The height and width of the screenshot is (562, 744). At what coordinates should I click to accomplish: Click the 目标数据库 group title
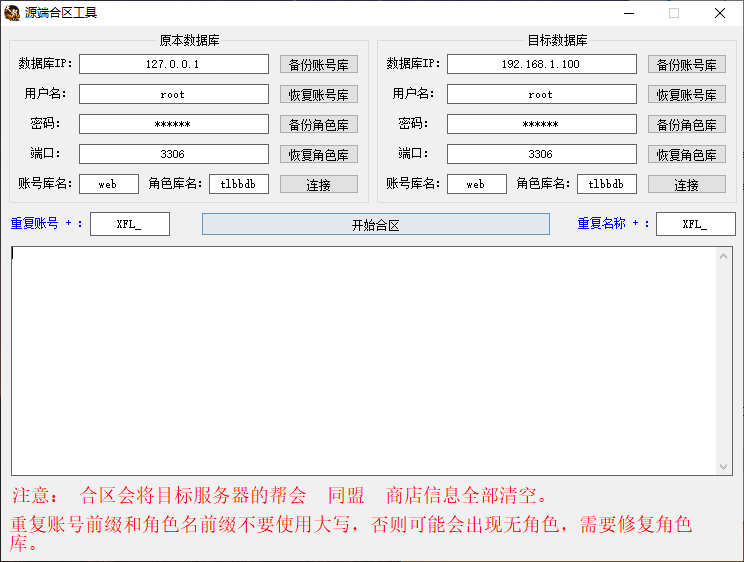pyautogui.click(x=558, y=40)
